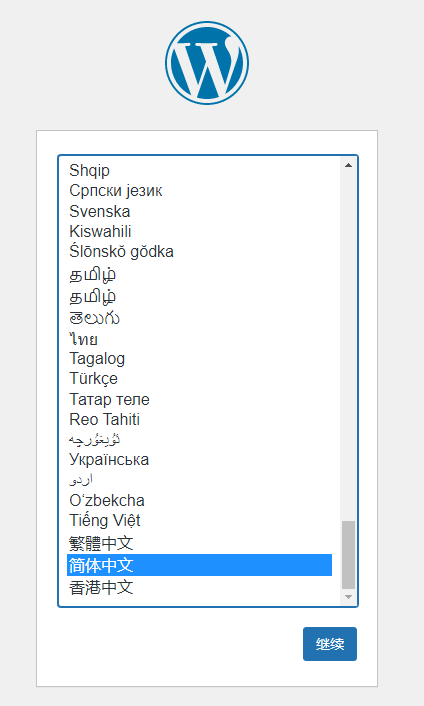Click the scrollbar up arrow

click(x=348, y=165)
